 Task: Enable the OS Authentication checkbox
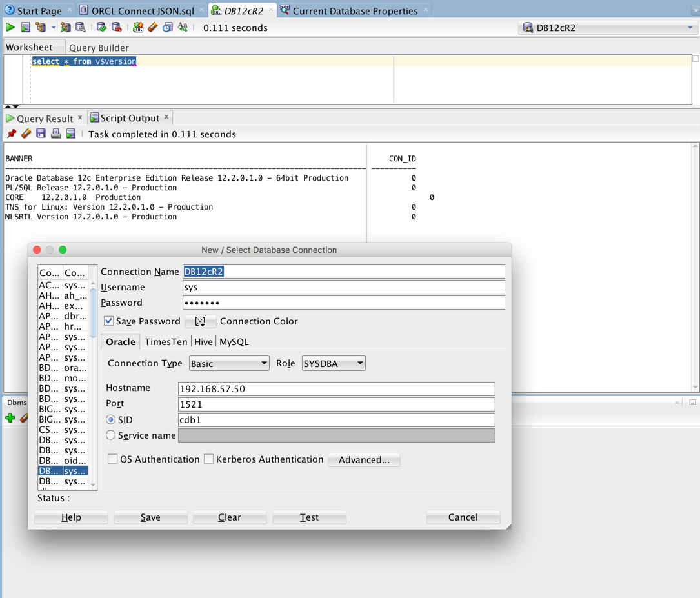point(112,459)
